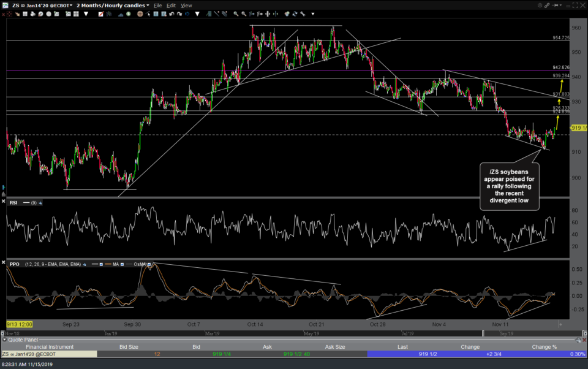Viewport: 588px width, 369px height.
Task: Toggle the PPO MA line checkbox
Action: click(x=121, y=264)
